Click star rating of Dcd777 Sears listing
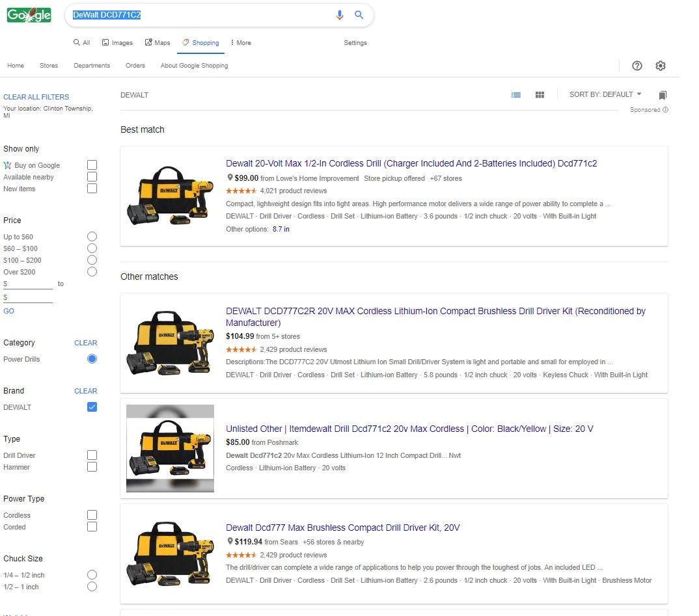This screenshot has height=616, width=699. (241, 555)
